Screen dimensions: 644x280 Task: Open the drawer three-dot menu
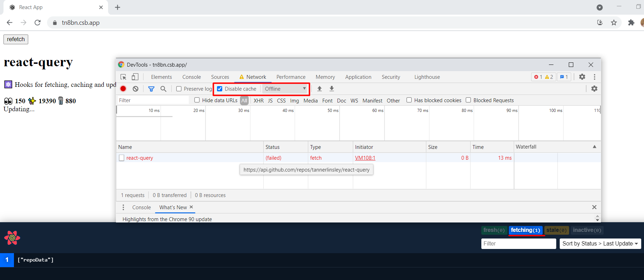click(123, 207)
